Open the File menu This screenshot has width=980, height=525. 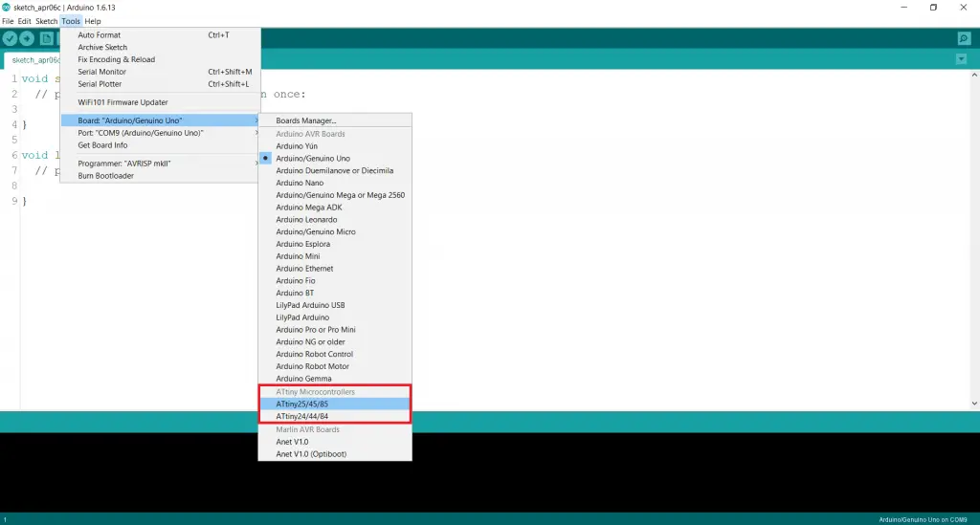click(8, 21)
